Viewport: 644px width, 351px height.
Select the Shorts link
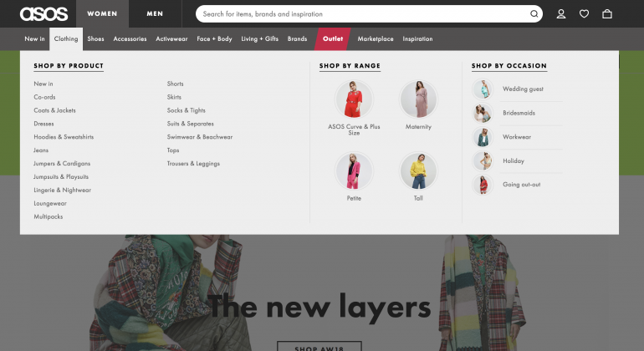(175, 84)
